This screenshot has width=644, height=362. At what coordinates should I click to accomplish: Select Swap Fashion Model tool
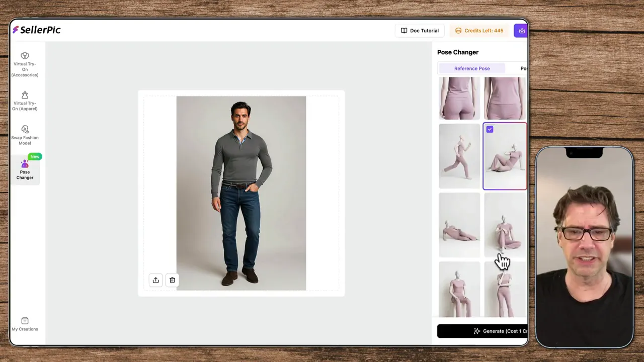(x=25, y=135)
